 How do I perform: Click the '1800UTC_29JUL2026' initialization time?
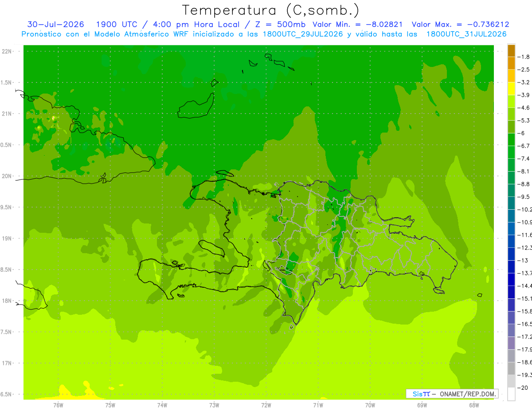[x=303, y=34]
